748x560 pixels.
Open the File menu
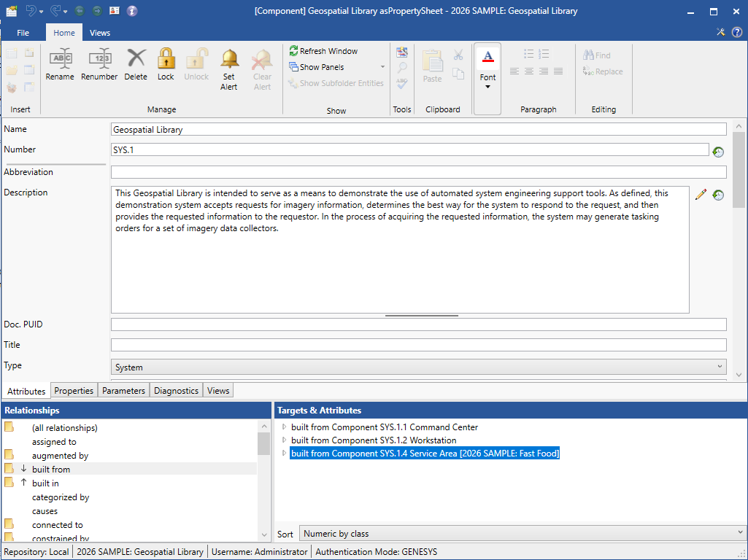pos(23,33)
